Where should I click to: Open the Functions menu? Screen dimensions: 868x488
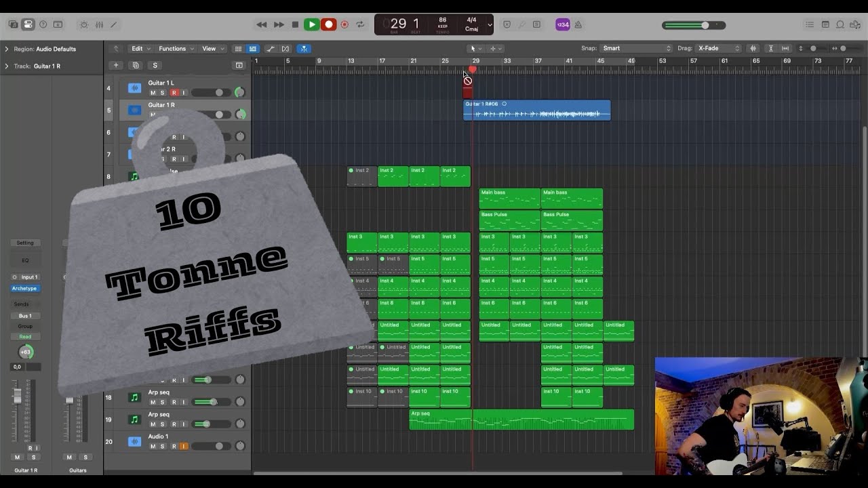[x=176, y=49]
